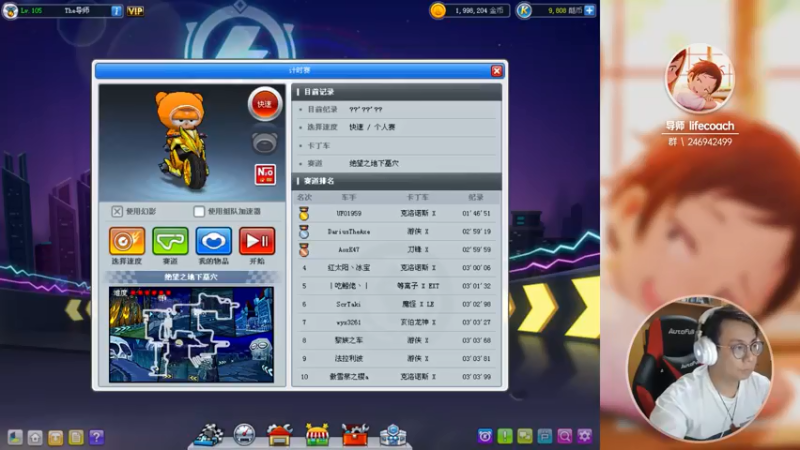Image resolution: width=800 pixels, height=450 pixels.
Task: Select ranking row for wyu3261
Action: point(396,322)
